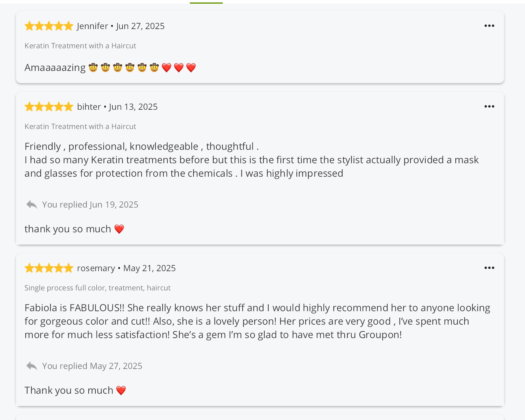Click reviewer name rosemary
Screen dimensions: 525x420
pos(96,268)
